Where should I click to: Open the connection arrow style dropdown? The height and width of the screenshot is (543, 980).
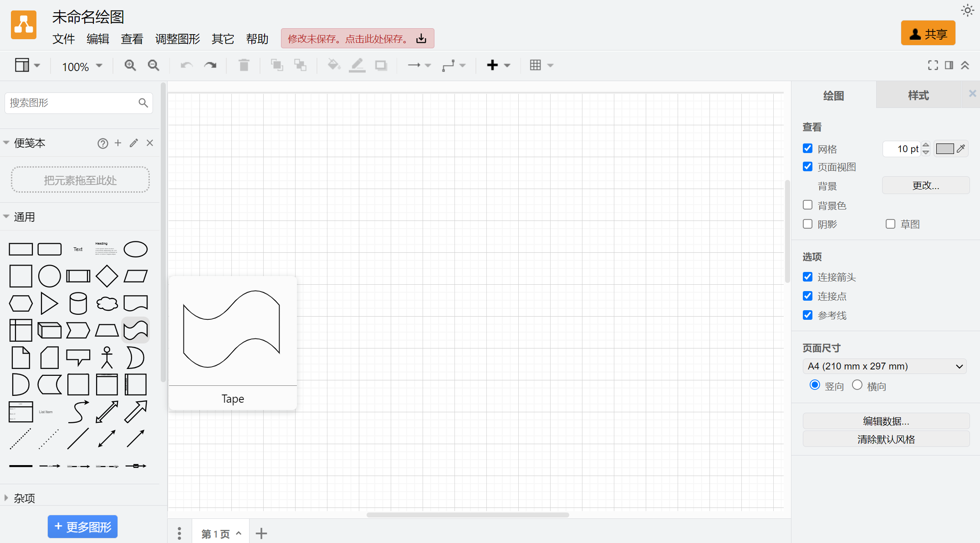tap(419, 66)
